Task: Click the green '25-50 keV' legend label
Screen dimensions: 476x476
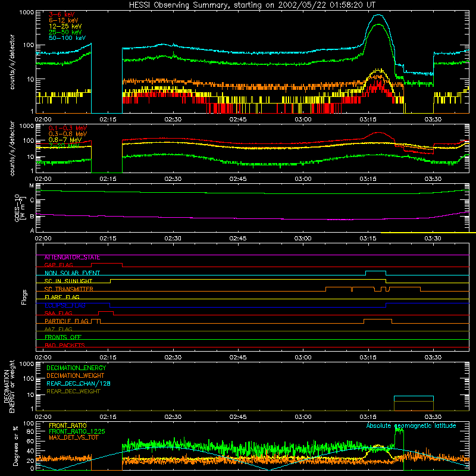Action: coord(65,32)
